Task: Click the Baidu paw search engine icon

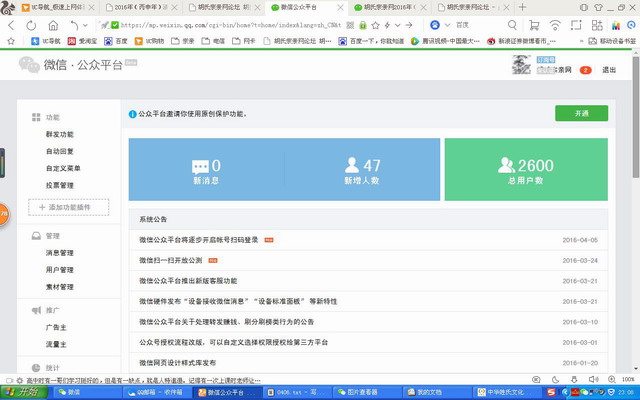Action: coord(435,25)
